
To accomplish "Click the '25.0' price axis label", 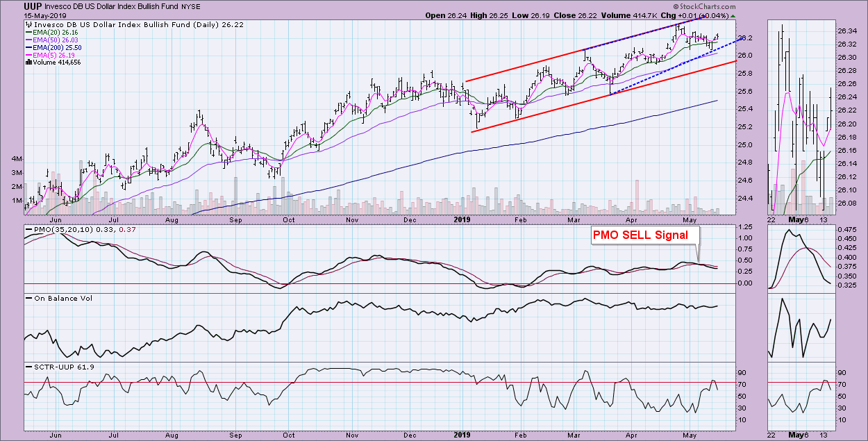I will [744, 144].
